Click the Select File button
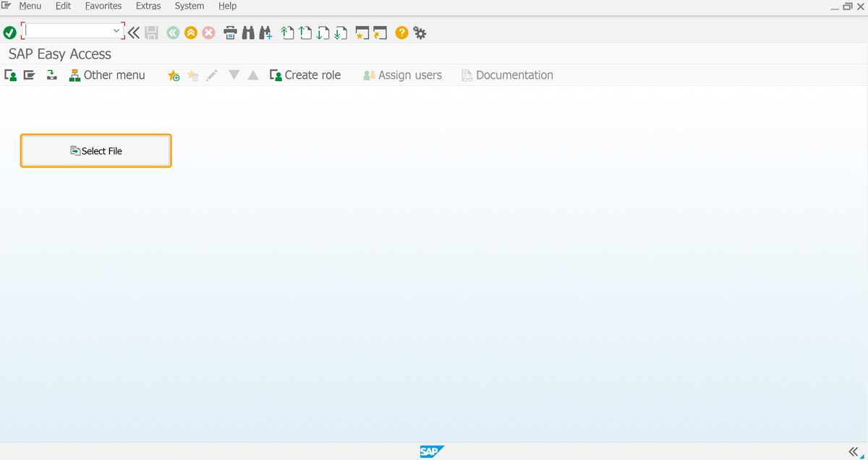 point(96,150)
